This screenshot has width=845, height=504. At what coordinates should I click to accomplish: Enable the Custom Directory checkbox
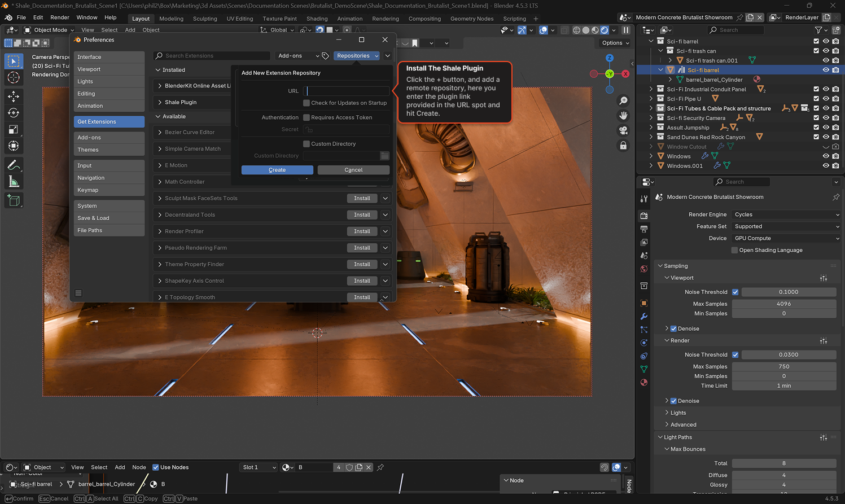tap(307, 144)
